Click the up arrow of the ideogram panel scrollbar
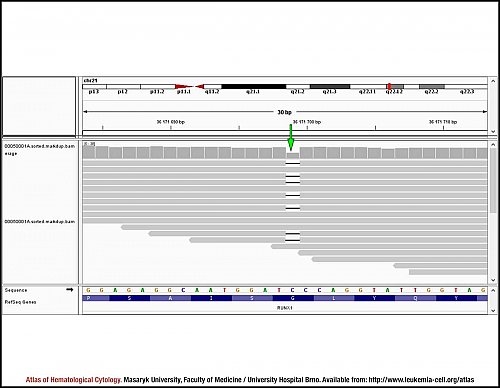Image resolution: width=500 pixels, height=388 pixels. pyautogui.click(x=493, y=81)
